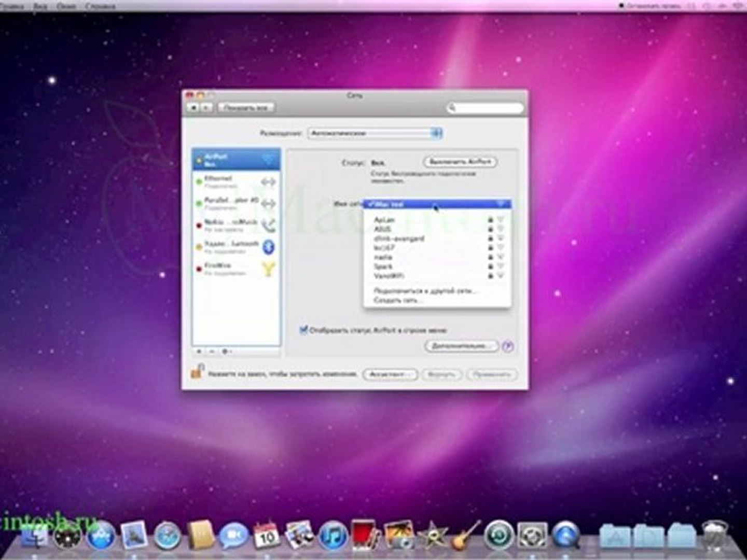
Task: Choose dlink-avangard network
Action: pyautogui.click(x=437, y=239)
